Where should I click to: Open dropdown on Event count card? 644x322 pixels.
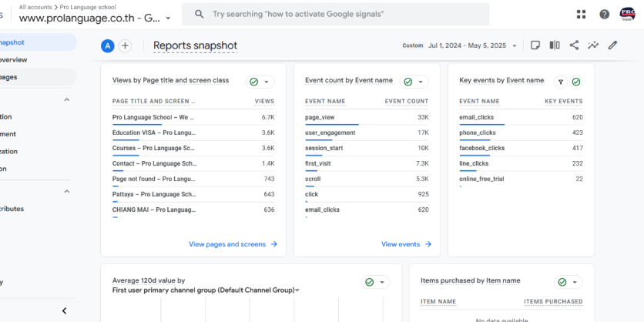420,82
